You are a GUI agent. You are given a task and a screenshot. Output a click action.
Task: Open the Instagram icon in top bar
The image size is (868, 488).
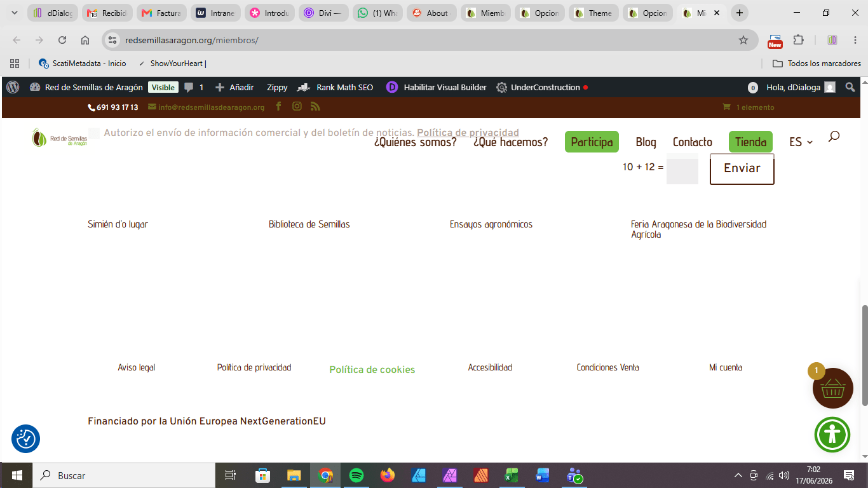click(297, 106)
